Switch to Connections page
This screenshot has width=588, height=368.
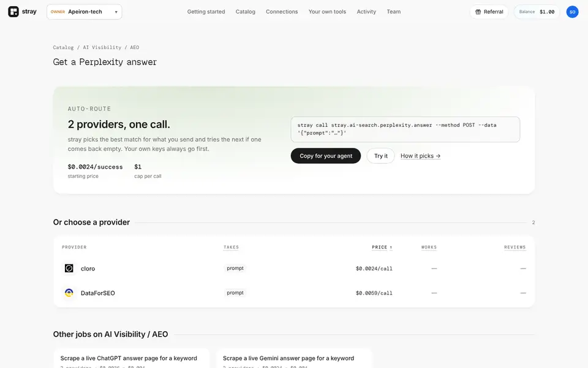[x=282, y=12]
